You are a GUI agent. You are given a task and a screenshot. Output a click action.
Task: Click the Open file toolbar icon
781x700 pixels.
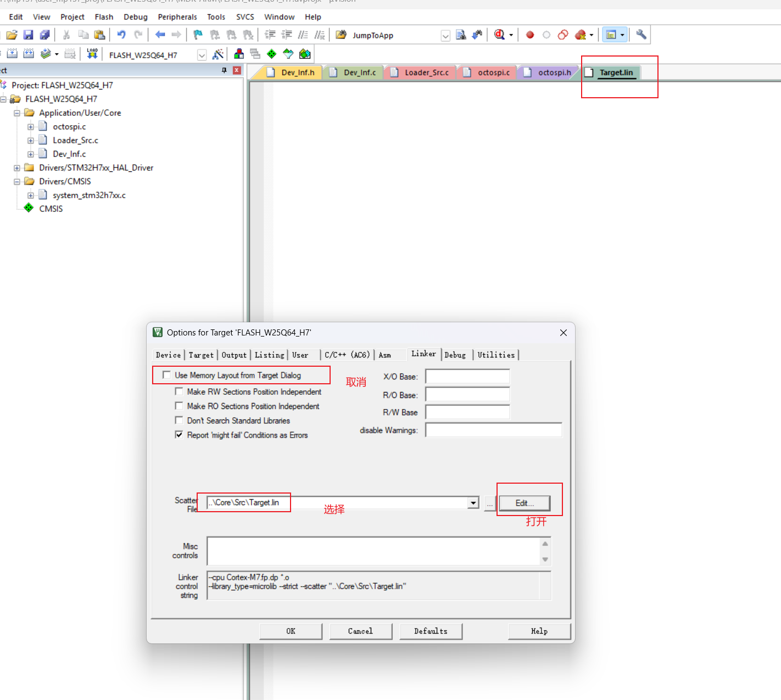[12, 35]
